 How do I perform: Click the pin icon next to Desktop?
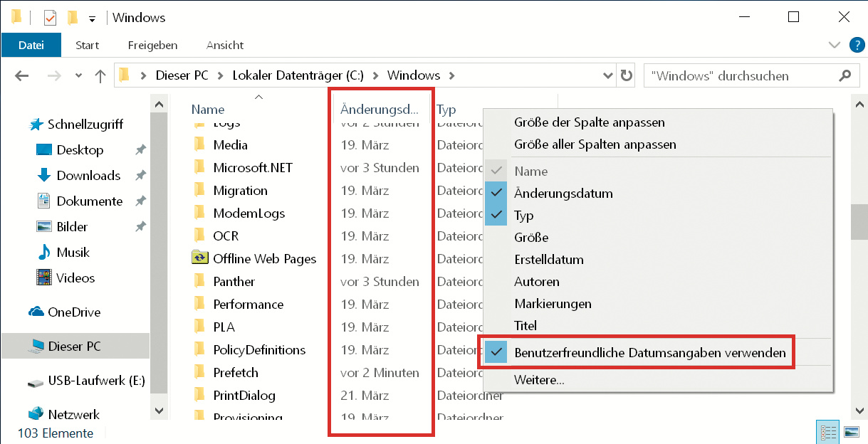[x=140, y=150]
